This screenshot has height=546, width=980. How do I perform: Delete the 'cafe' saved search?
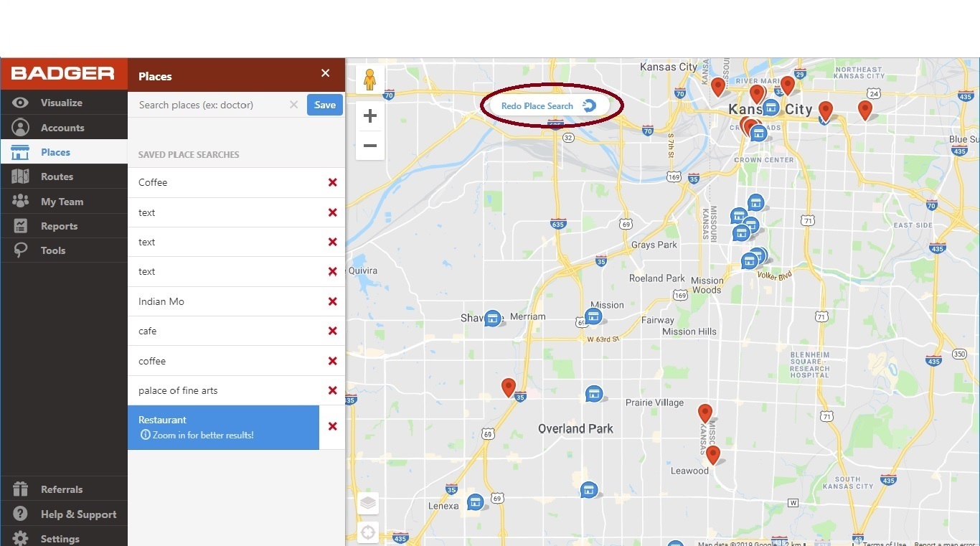coord(332,331)
